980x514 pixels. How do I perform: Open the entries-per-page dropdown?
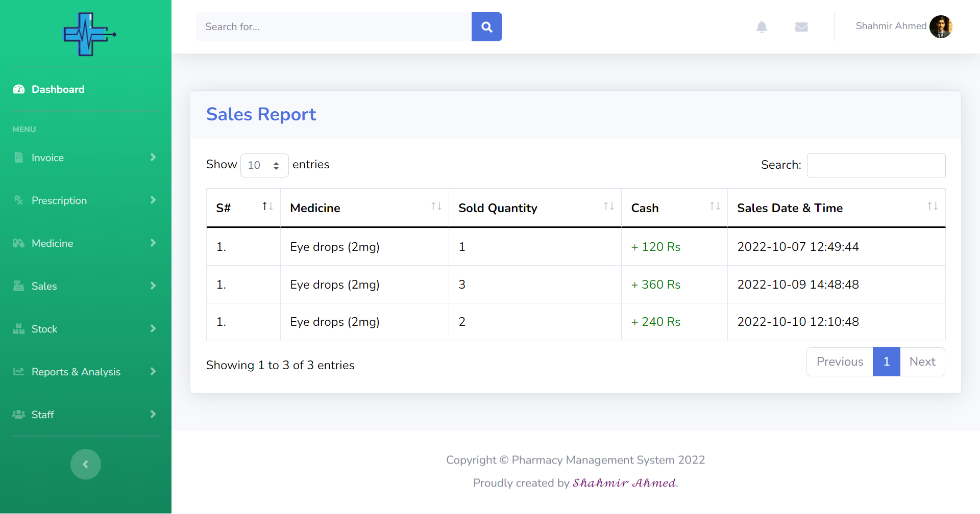(264, 165)
